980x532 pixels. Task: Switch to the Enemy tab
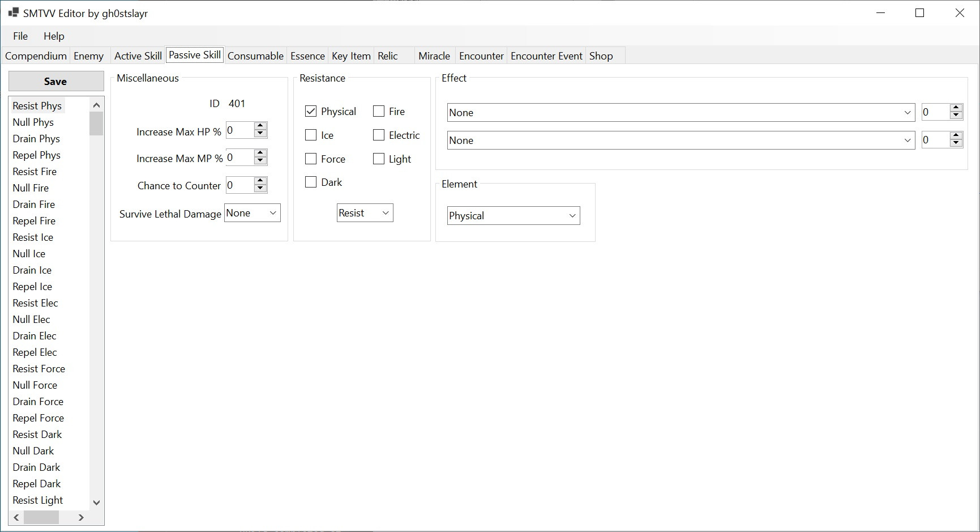(x=88, y=56)
